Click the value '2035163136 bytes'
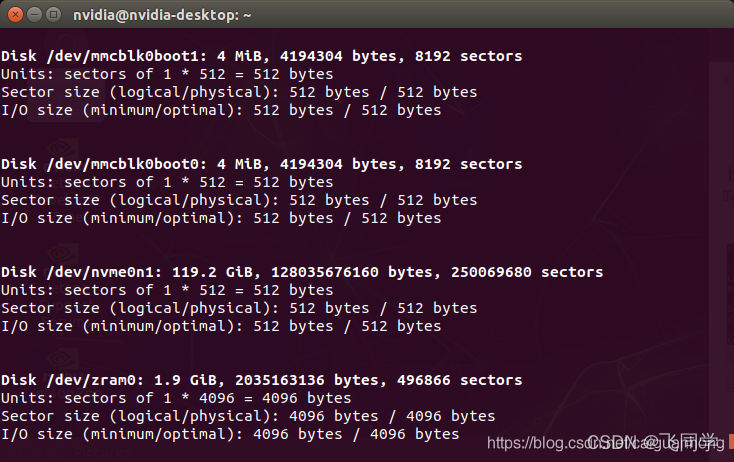The height and width of the screenshot is (462, 734). 308,380
